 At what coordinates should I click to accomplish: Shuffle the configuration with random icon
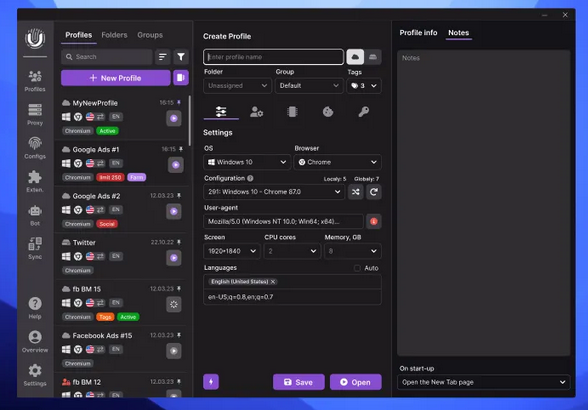coord(356,192)
